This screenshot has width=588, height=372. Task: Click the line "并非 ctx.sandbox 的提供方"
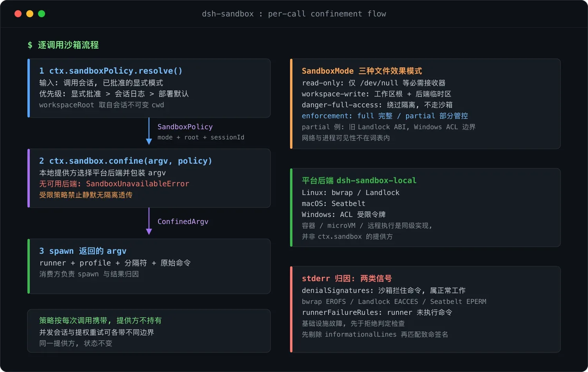[347, 237]
